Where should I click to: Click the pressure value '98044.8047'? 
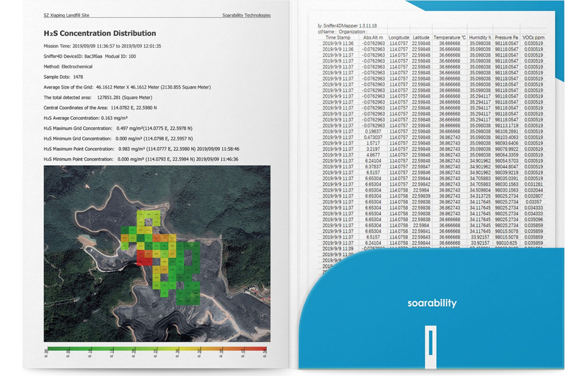coord(507,167)
